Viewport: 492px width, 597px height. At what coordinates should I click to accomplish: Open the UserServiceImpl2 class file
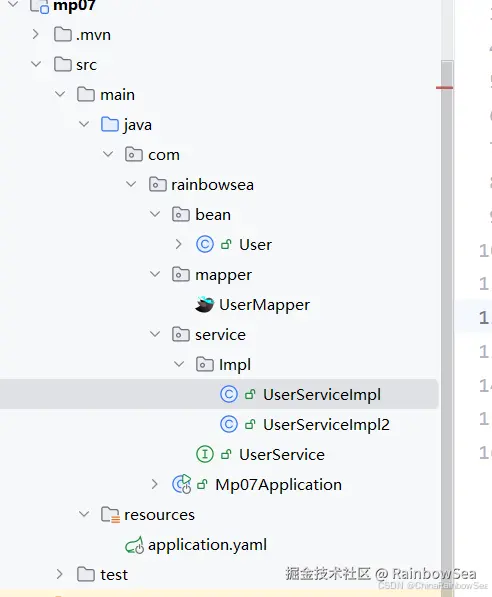coord(326,425)
